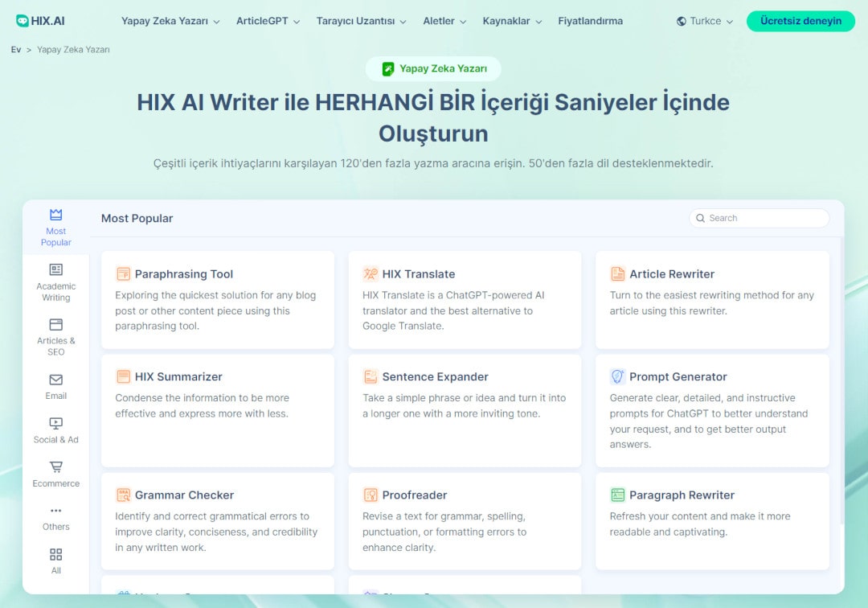Open the Paragraph Rewriter title
The height and width of the screenshot is (608, 868).
tap(682, 495)
